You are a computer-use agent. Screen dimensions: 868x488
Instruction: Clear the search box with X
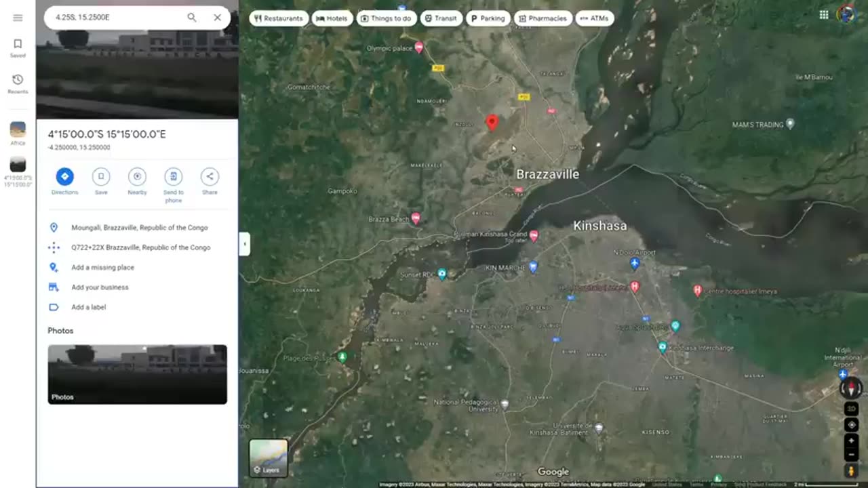[x=217, y=18]
